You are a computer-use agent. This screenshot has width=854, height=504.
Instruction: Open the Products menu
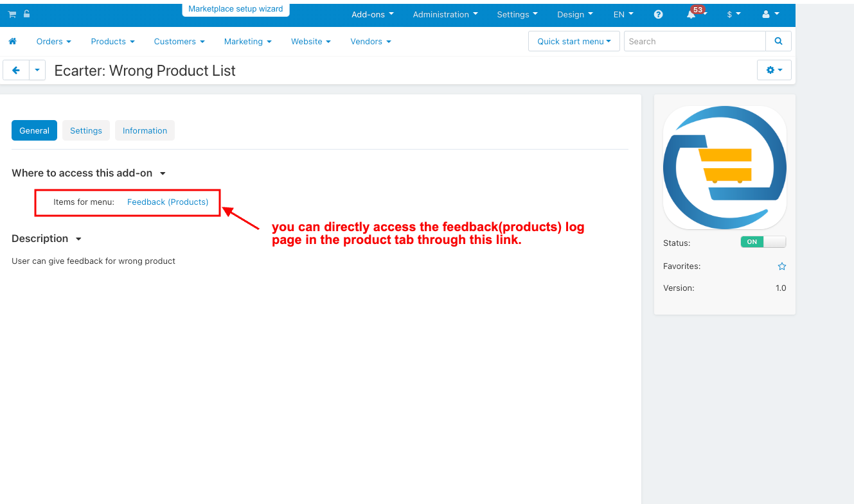tap(112, 41)
